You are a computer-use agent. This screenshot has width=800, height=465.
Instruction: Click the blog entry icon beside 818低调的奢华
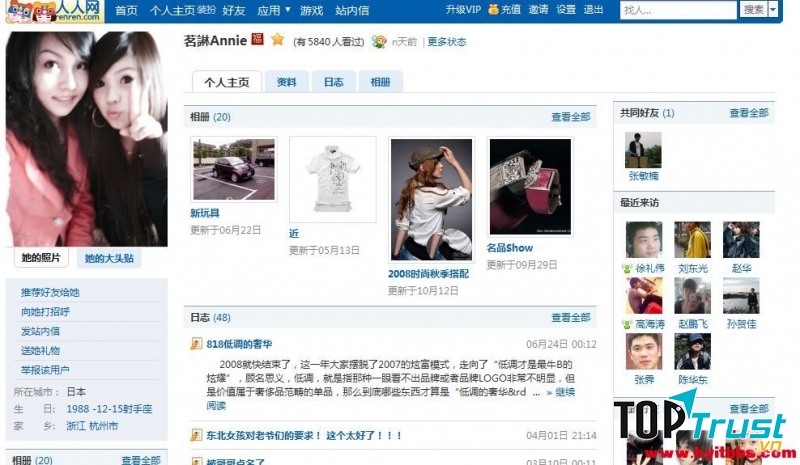pyautogui.click(x=197, y=344)
